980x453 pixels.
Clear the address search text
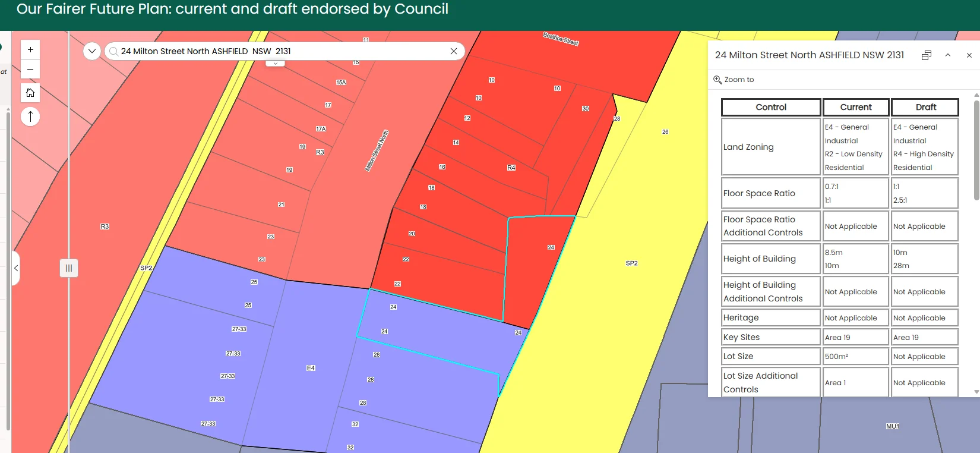tap(454, 51)
